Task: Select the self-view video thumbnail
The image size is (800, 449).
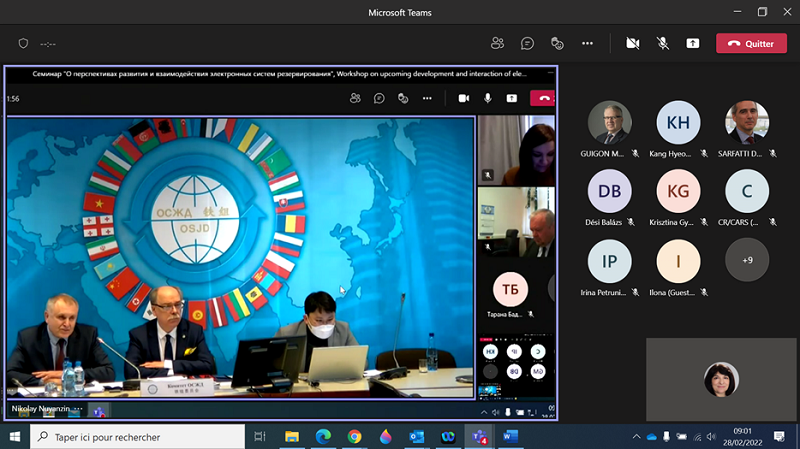Action: pos(719,378)
